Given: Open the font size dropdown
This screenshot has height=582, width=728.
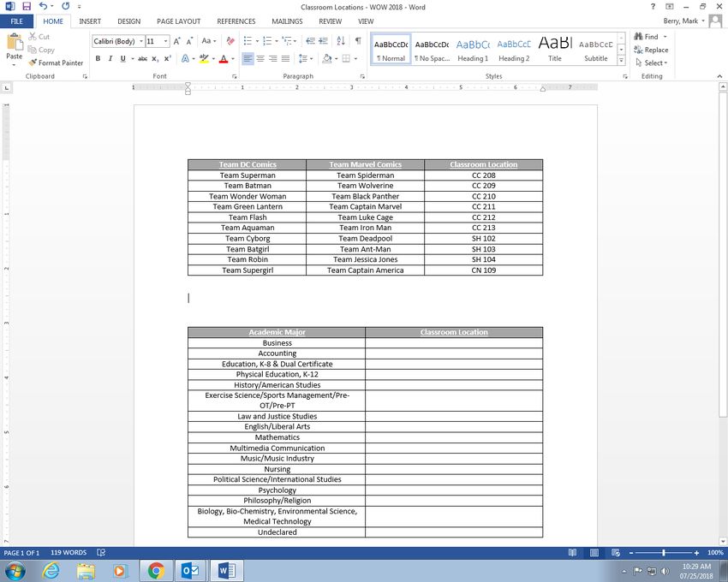Looking at the screenshot, I should [x=166, y=41].
